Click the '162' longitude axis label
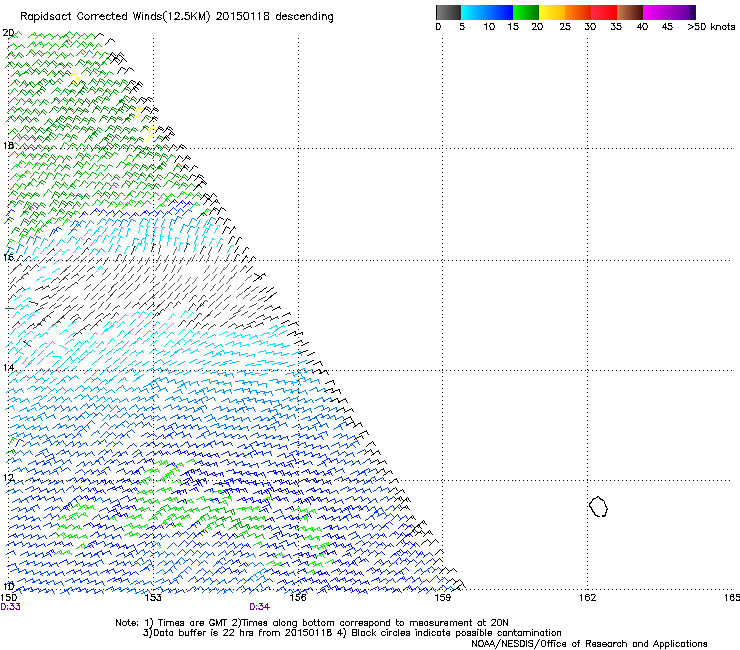 pyautogui.click(x=587, y=598)
